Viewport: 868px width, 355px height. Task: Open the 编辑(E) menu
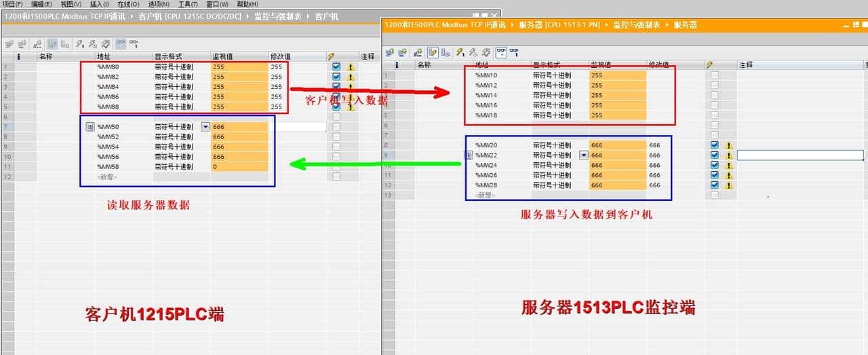click(x=42, y=4)
